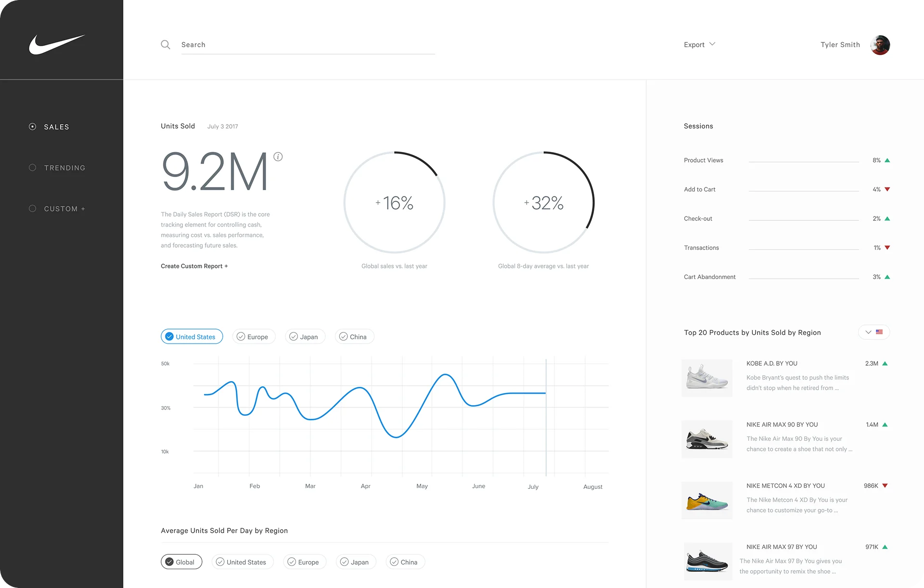924x588 pixels.
Task: Click green up arrow for Check-out
Action: point(887,218)
